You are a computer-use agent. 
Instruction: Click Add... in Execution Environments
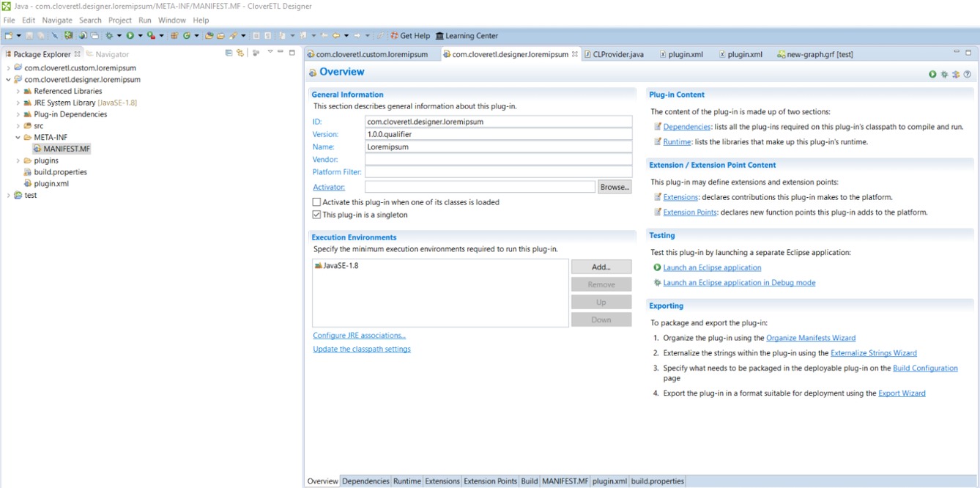pos(601,267)
